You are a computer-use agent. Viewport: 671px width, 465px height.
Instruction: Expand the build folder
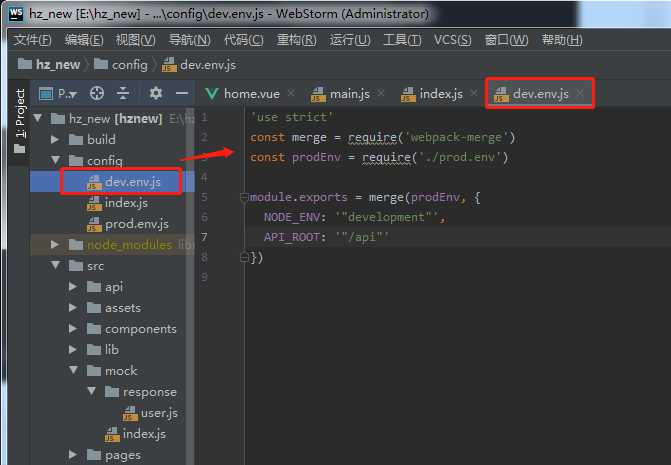pyautogui.click(x=55, y=139)
